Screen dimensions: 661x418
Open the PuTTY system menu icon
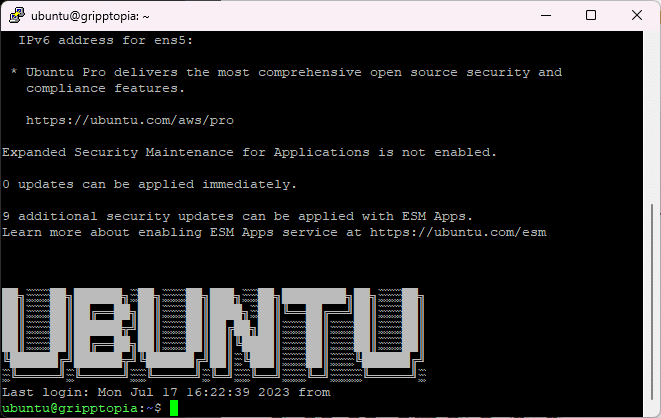[x=15, y=16]
